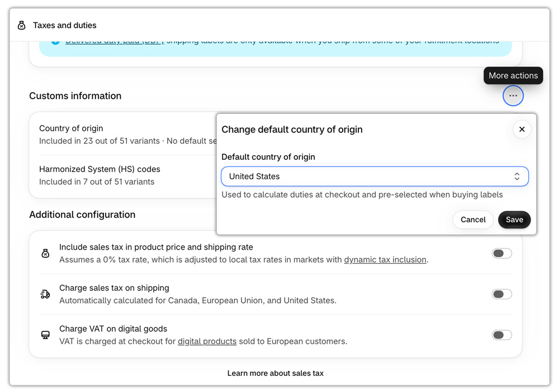Click the Customs information heading

[x=75, y=96]
